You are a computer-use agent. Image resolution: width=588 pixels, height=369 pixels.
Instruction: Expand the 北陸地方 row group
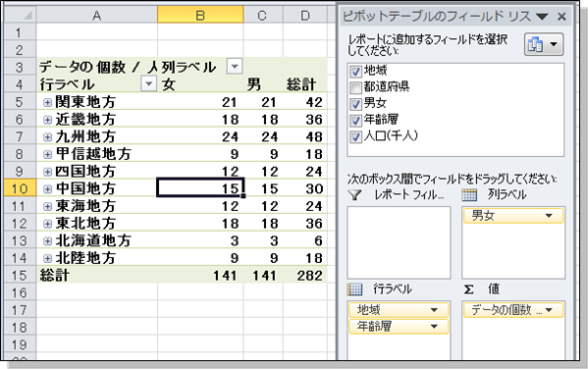[x=47, y=258]
